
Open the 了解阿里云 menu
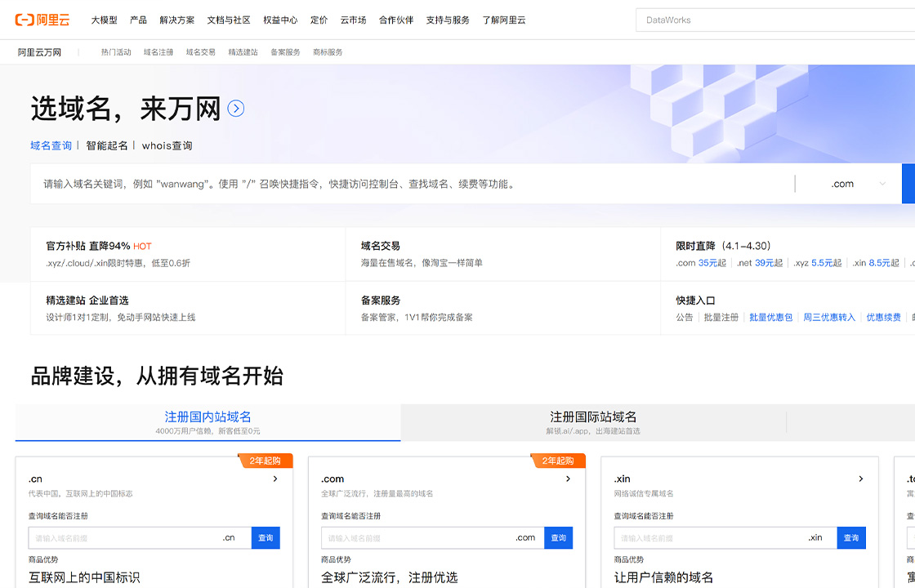point(503,20)
